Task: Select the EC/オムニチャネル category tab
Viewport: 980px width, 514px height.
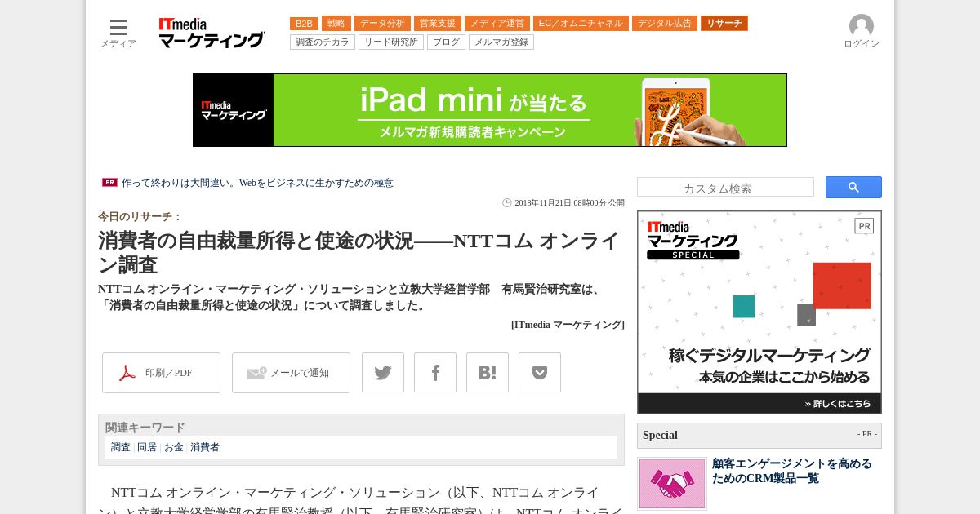Action: (581, 24)
